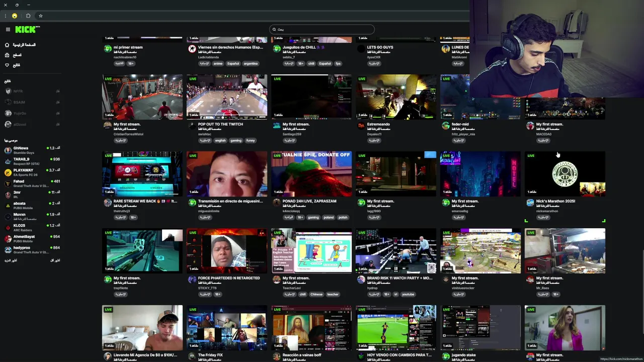Viewport: 644px width, 362px height.
Task: Click the nicksmarathon channel name
Action: tap(547, 211)
